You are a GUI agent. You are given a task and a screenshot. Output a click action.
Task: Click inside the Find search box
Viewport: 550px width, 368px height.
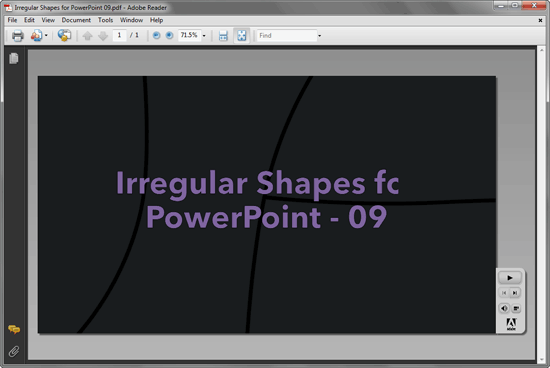(287, 35)
